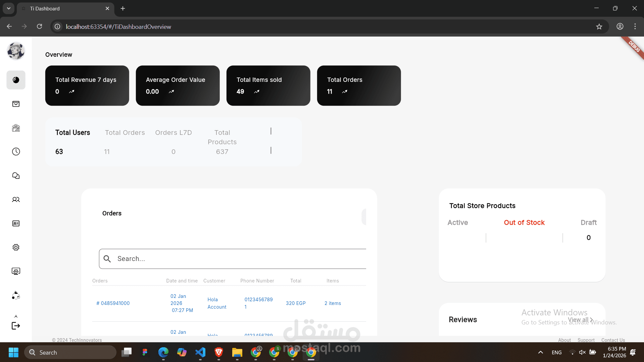Open the About footer link
This screenshot has height=362, width=644.
[564, 340]
